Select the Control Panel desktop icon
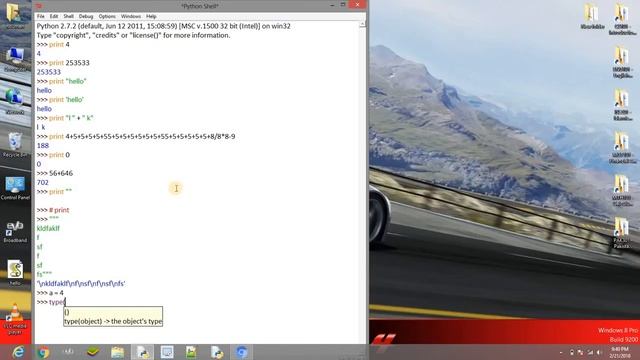 [x=15, y=188]
